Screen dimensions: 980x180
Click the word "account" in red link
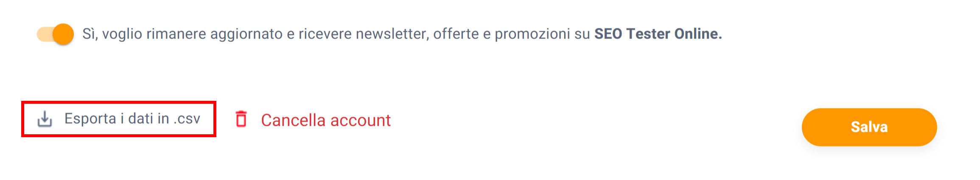(361, 120)
